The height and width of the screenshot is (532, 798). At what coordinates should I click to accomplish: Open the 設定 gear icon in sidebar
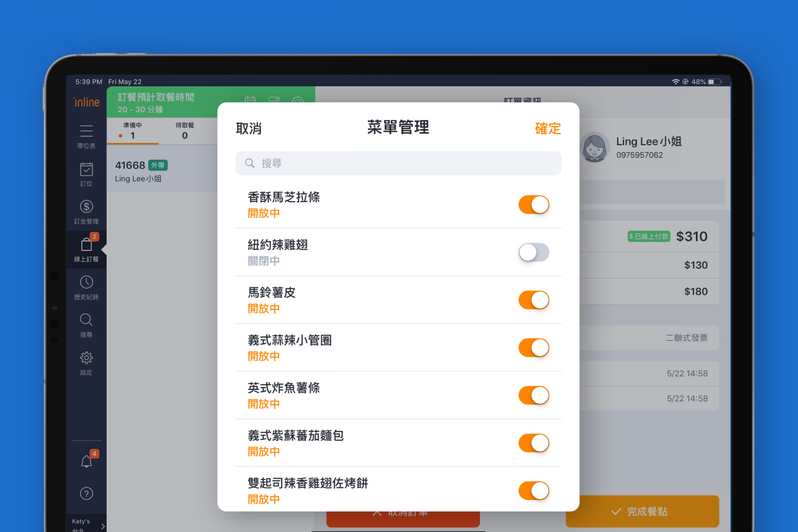[86, 358]
